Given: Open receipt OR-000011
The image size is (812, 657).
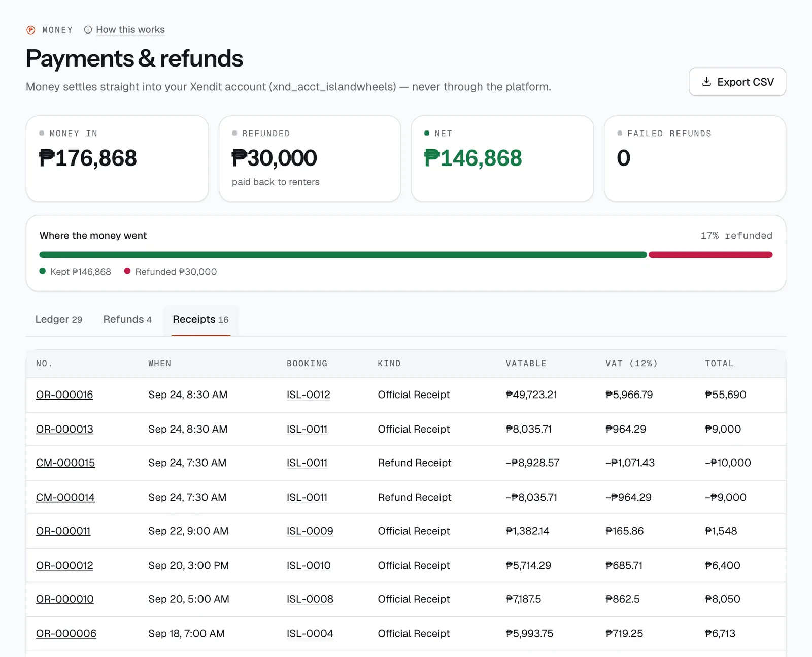Looking at the screenshot, I should (x=63, y=531).
